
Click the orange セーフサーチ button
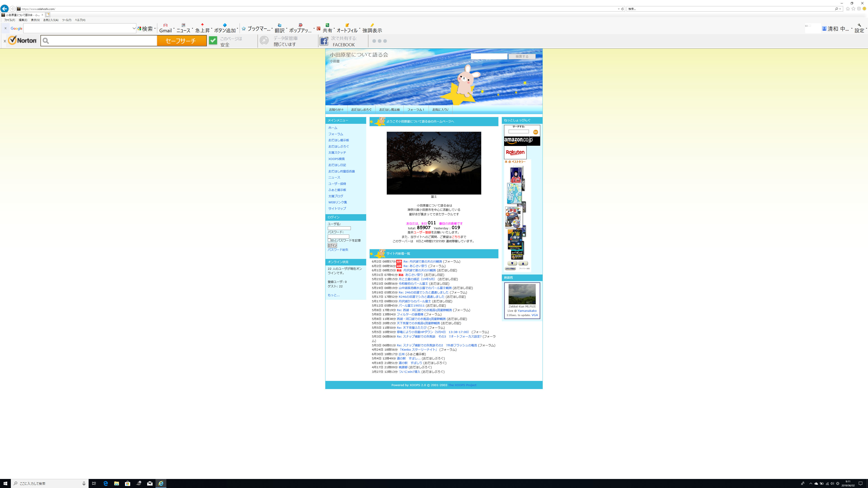click(182, 41)
